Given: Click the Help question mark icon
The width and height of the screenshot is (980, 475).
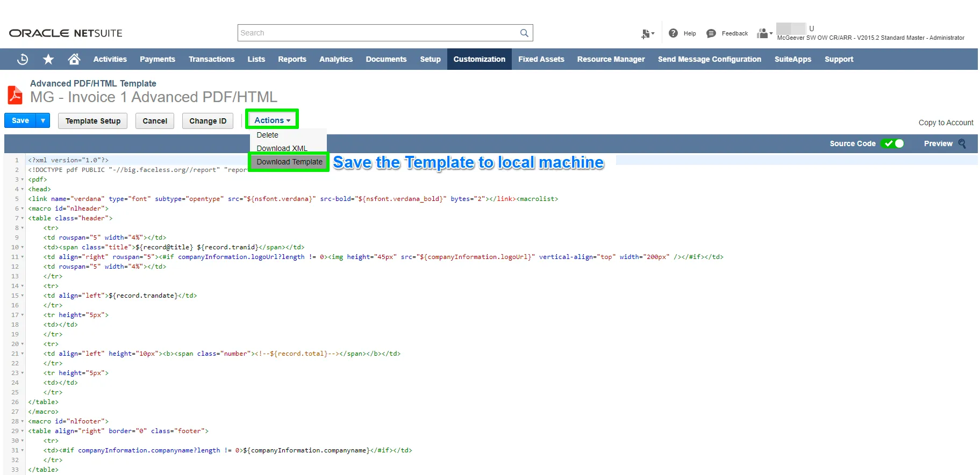Looking at the screenshot, I should pos(673,33).
